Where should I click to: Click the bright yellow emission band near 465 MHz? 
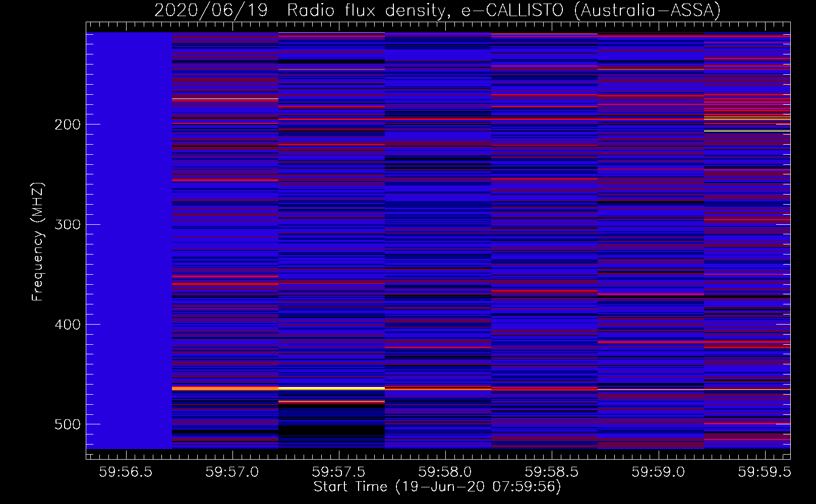tap(331, 388)
